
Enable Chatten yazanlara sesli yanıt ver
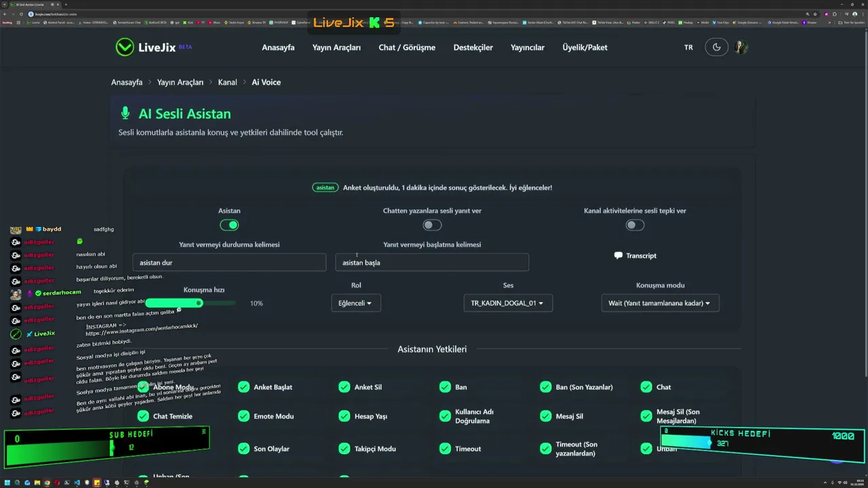432,225
